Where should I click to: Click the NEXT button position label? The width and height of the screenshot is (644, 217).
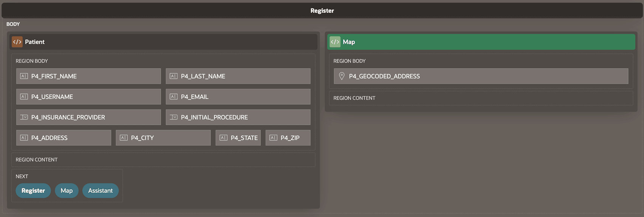pyautogui.click(x=22, y=177)
